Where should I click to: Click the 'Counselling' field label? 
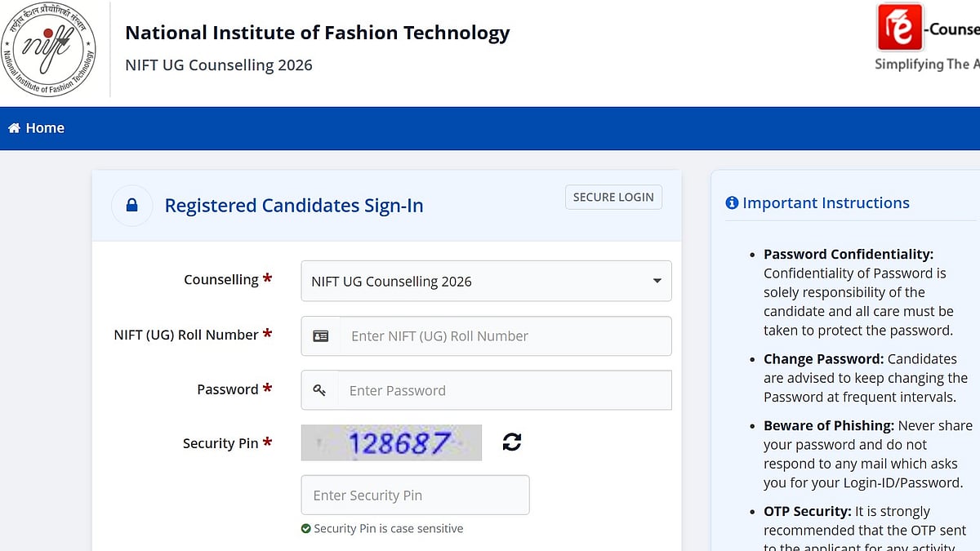click(221, 279)
